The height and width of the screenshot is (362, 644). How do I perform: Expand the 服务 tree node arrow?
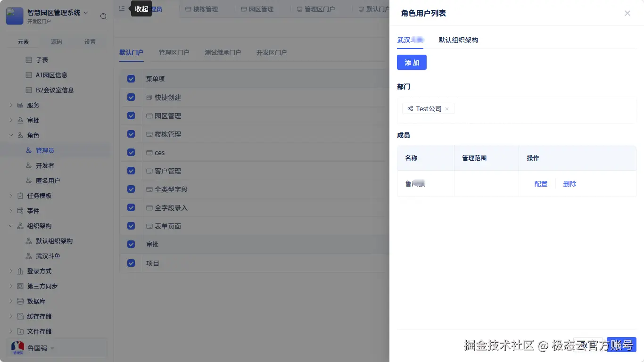[11, 105]
